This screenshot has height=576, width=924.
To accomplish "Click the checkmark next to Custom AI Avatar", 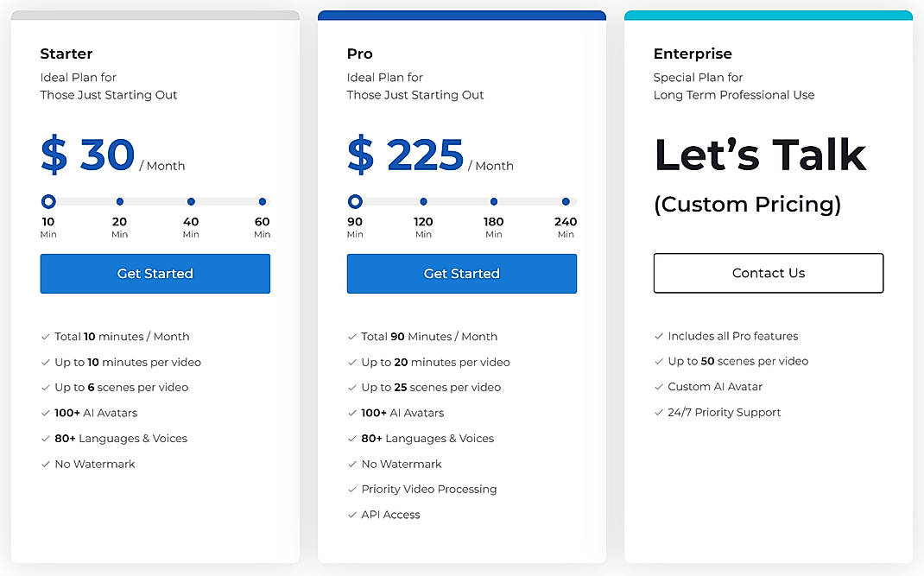I will [659, 387].
